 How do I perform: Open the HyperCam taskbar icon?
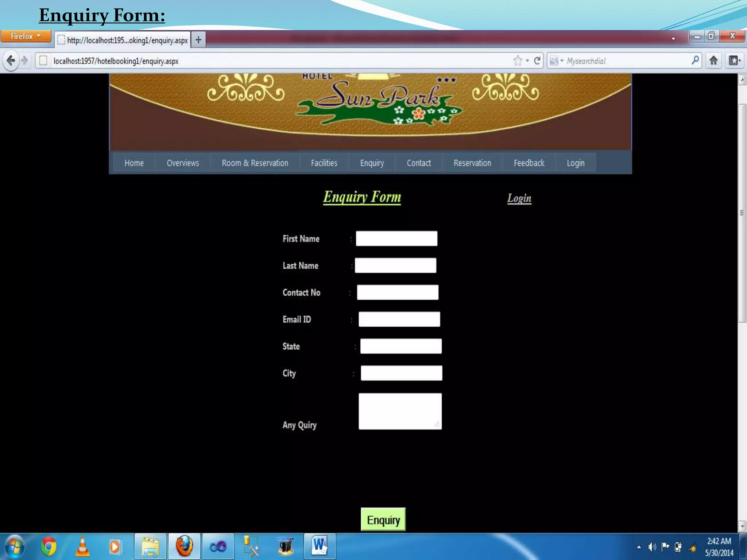tap(286, 547)
